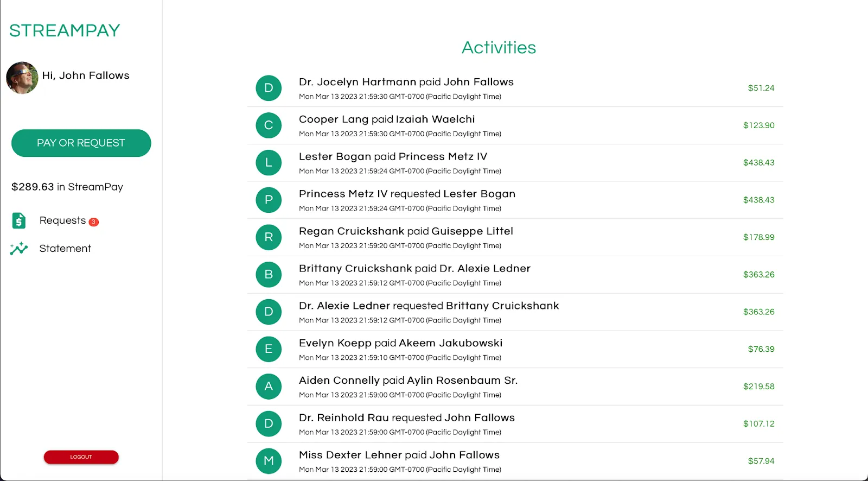Open the Activities heading
Viewport: 868px width, 481px height.
[498, 48]
